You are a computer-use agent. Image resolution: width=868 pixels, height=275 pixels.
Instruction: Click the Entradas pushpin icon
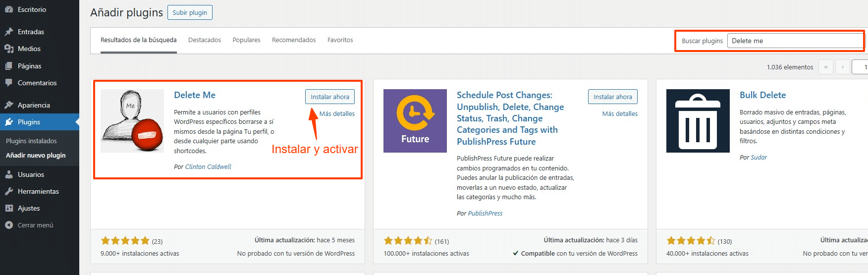tap(9, 32)
